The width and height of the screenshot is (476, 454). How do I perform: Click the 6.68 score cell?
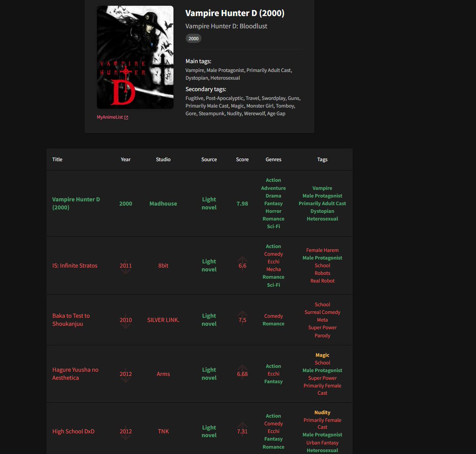click(242, 374)
